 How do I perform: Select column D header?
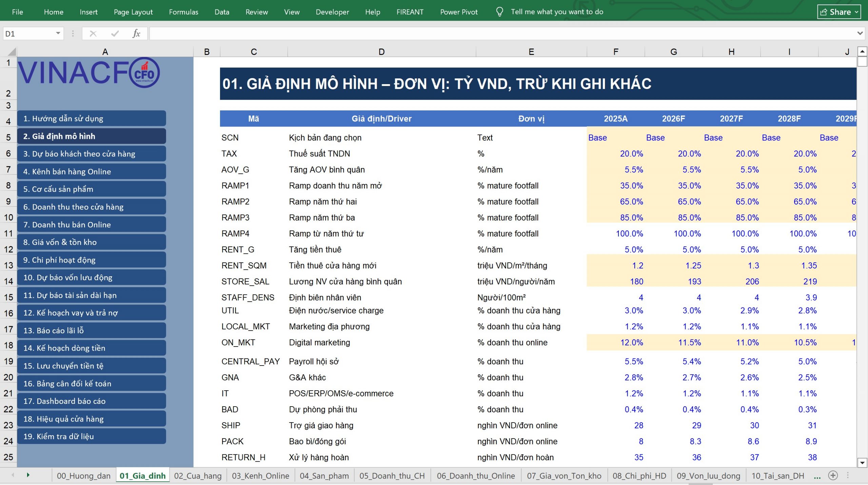(x=381, y=52)
